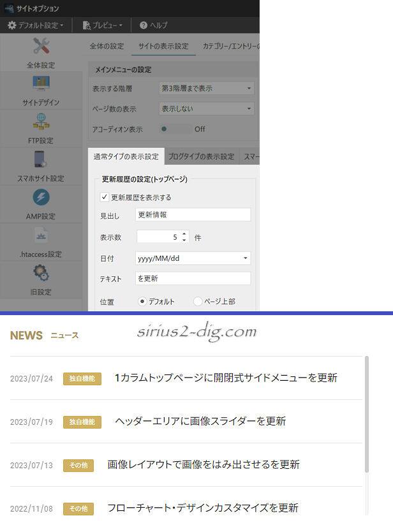Click the date 2022/11/08
This screenshot has width=393, height=532.
click(x=31, y=508)
